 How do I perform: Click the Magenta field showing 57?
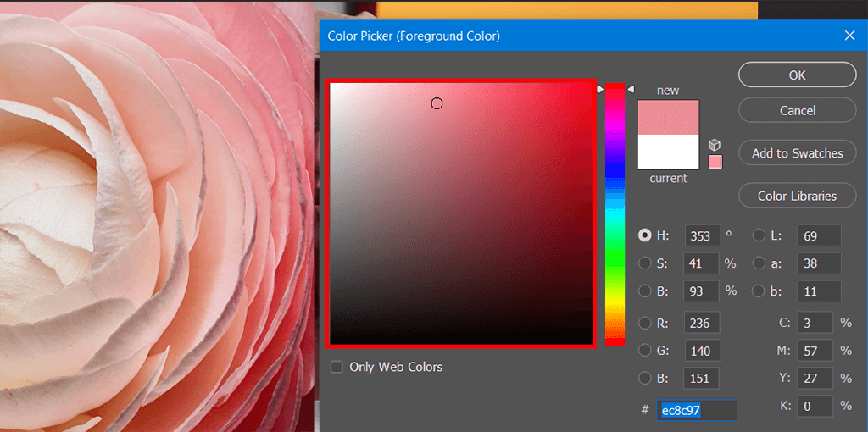pyautogui.click(x=815, y=350)
